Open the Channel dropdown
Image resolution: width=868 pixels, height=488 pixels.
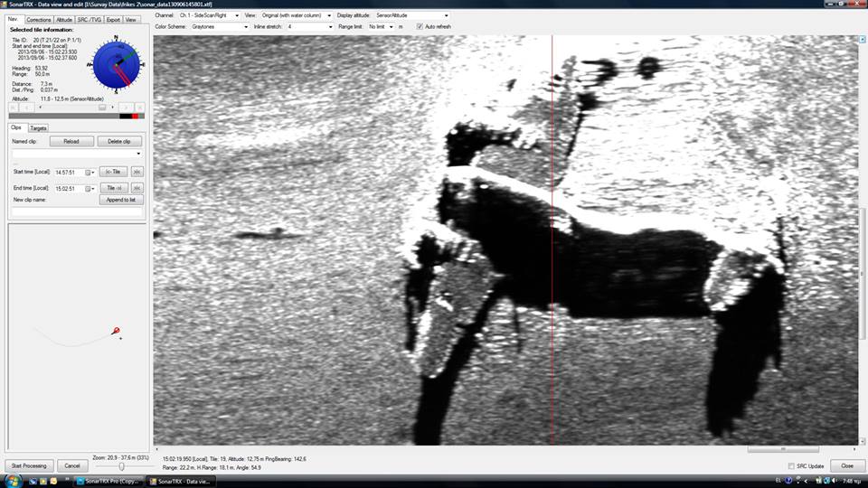[209, 15]
